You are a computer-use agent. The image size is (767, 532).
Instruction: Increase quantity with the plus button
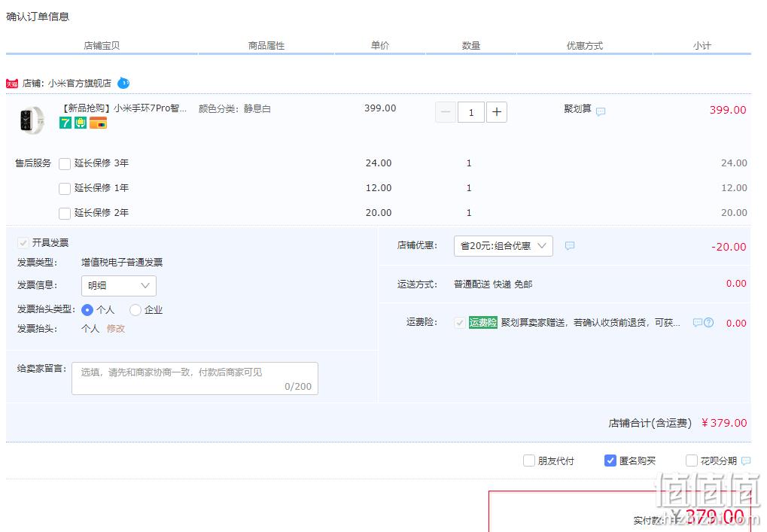(497, 112)
